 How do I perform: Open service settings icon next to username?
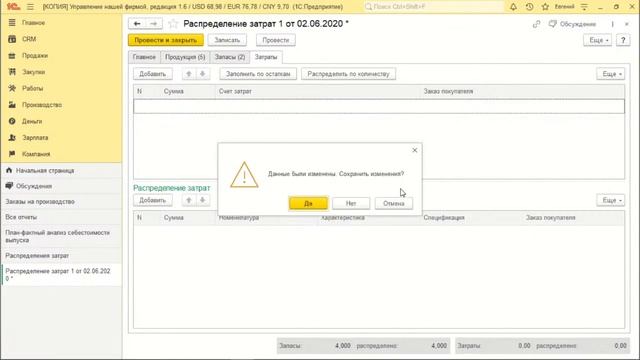584,7
